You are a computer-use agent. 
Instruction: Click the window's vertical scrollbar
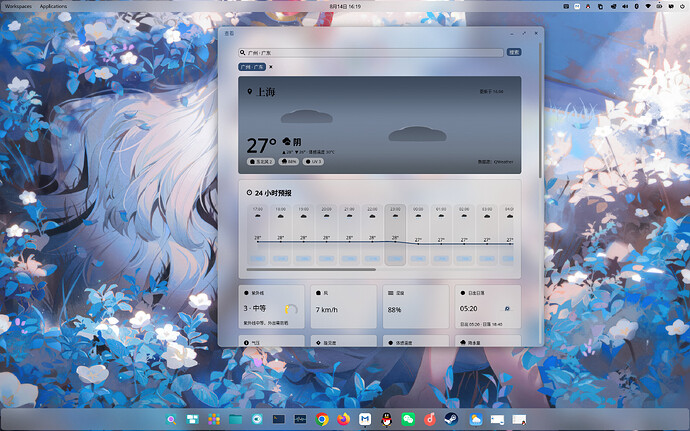pos(540,110)
